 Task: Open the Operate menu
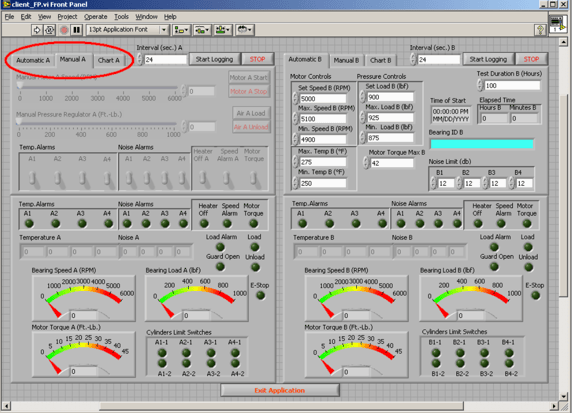(96, 17)
